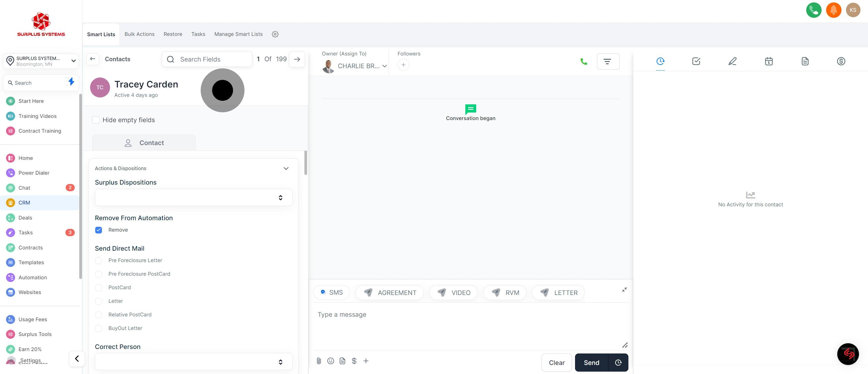Open the Notes pencil icon in right panel
Image resolution: width=868 pixels, height=374 pixels.
(732, 61)
